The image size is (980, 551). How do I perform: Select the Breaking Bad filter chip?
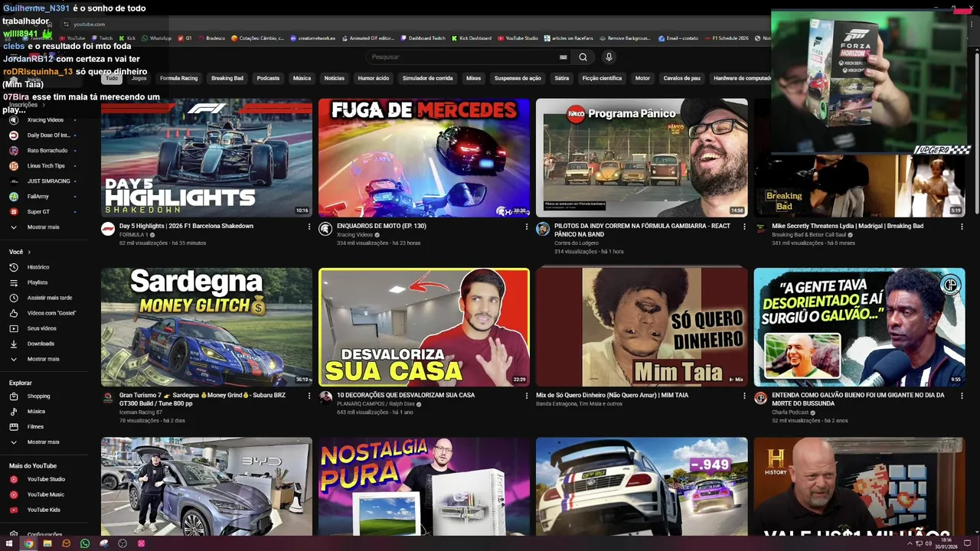click(227, 78)
